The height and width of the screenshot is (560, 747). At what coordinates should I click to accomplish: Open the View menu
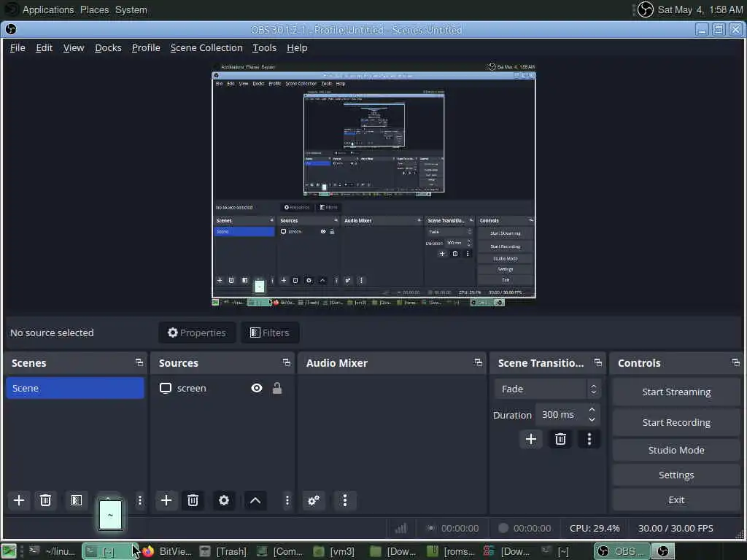coord(74,47)
